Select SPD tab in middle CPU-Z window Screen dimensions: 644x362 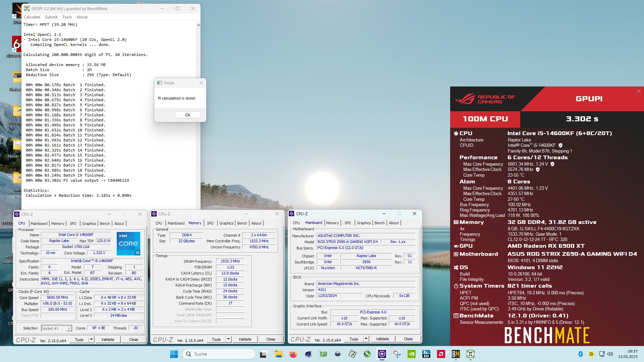pos(210,223)
